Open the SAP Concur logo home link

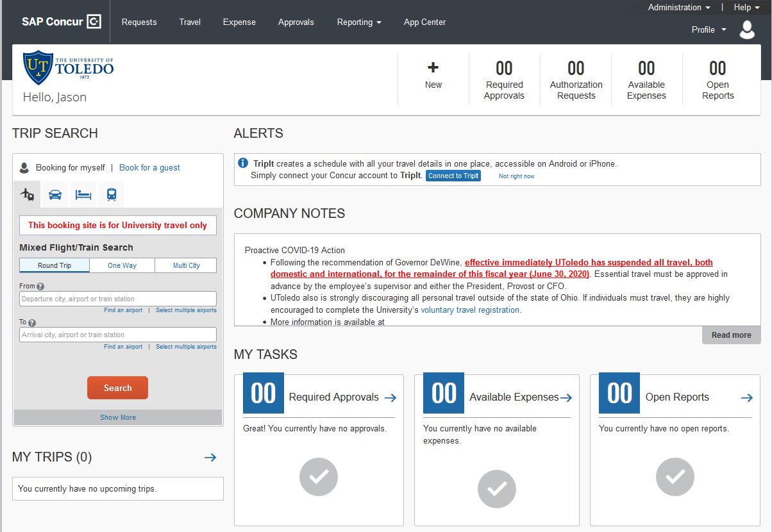pyautogui.click(x=61, y=22)
